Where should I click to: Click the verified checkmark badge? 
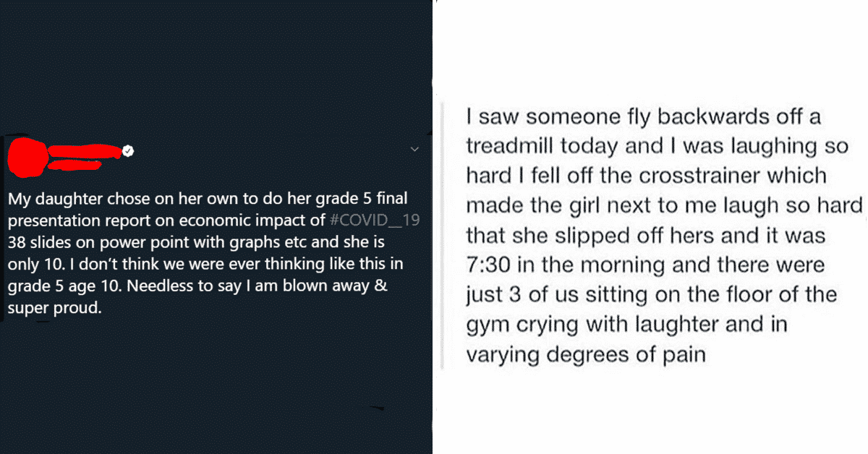click(x=128, y=152)
